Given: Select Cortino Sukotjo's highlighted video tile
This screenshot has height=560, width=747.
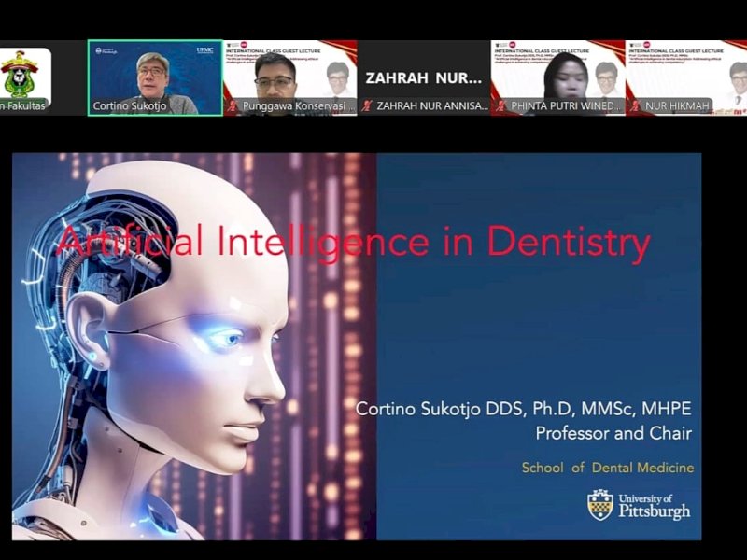Looking at the screenshot, I should tap(152, 75).
